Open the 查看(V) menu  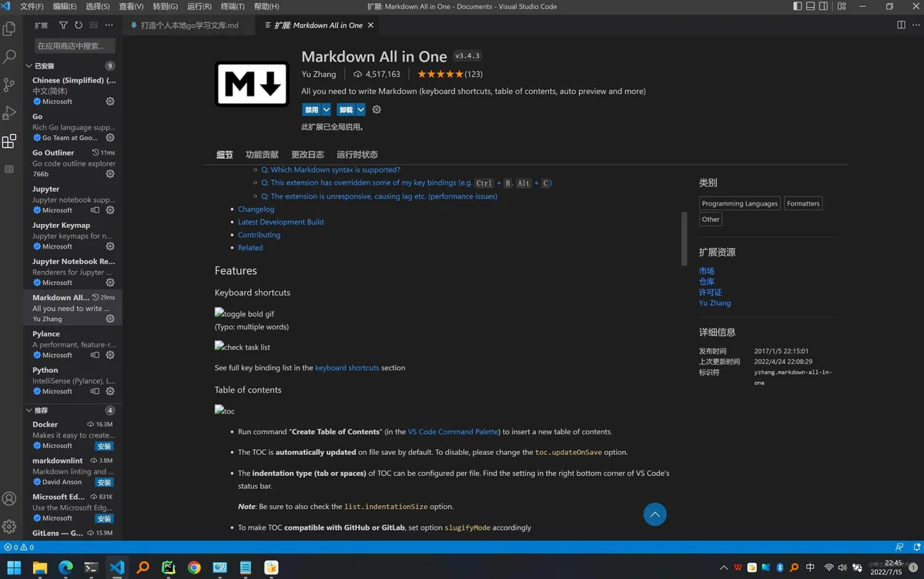click(x=131, y=6)
